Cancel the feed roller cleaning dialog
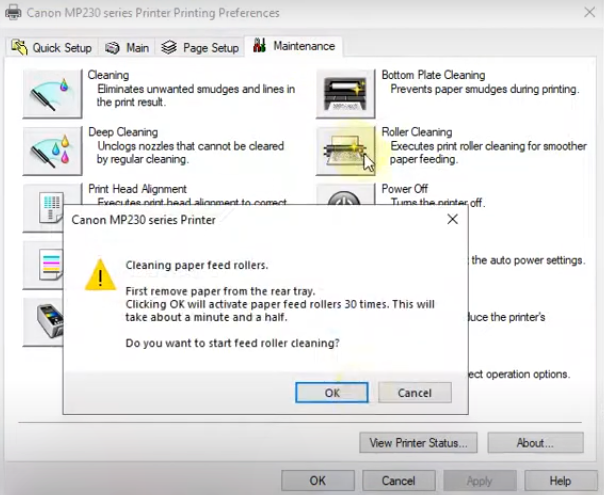 [x=415, y=393]
